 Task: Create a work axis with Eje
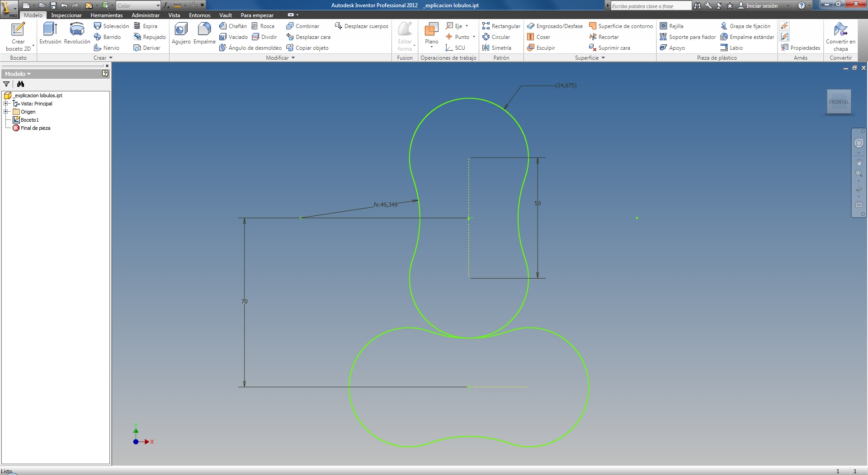454,26
